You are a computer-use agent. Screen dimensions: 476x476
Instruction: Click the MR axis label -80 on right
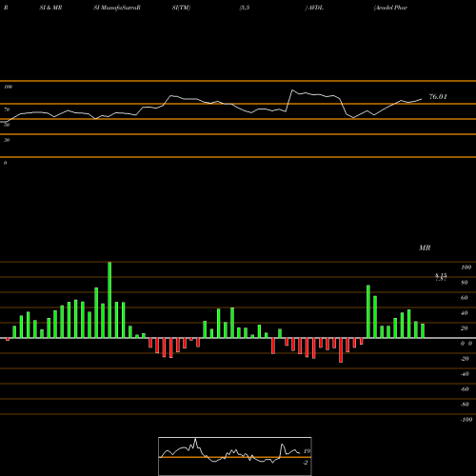(465, 405)
